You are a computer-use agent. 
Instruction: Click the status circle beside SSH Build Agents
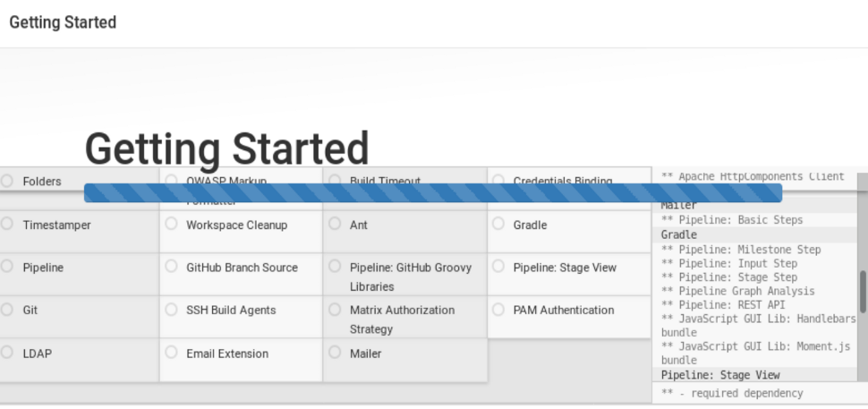tap(171, 309)
